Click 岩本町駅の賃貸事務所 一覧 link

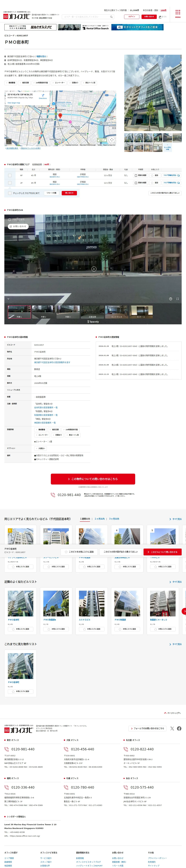tap(46, 407)
